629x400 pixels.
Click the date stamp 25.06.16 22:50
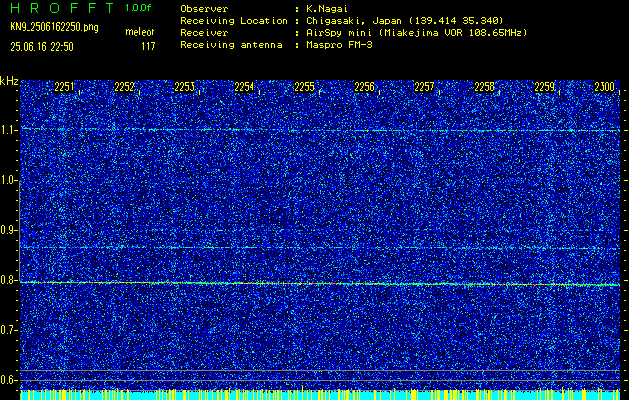[42, 47]
